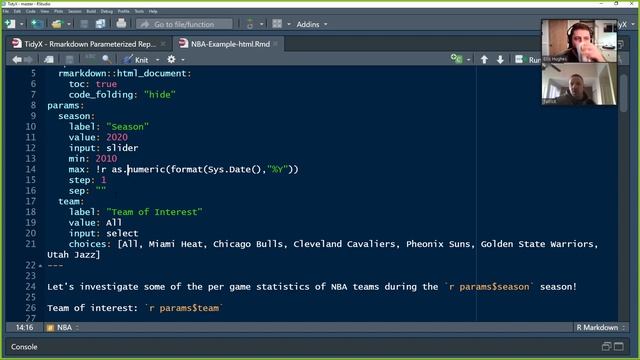Jump to next chunk with down arrow
640x360 pixels.
pyautogui.click(x=500, y=60)
